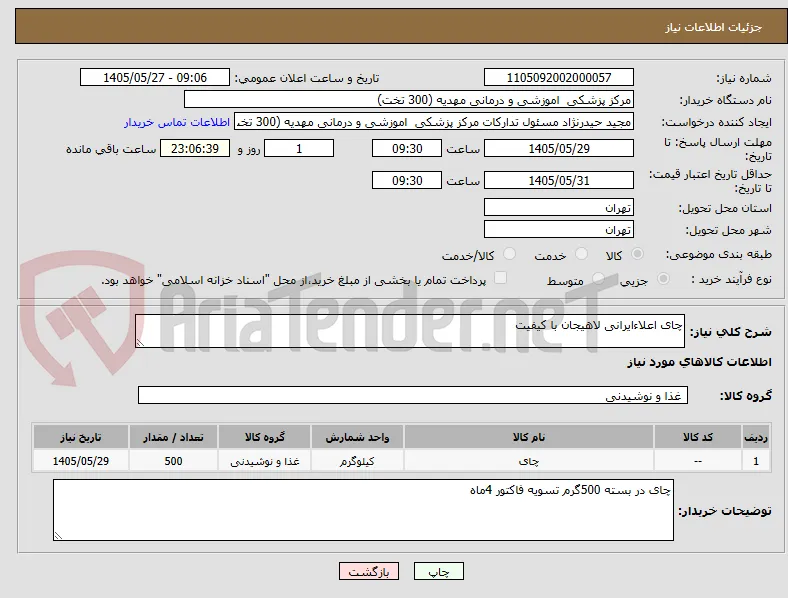Viewport: 788px width, 598px height.
Task: Click the resize handle of description textarea
Action: pyautogui.click(x=140, y=343)
